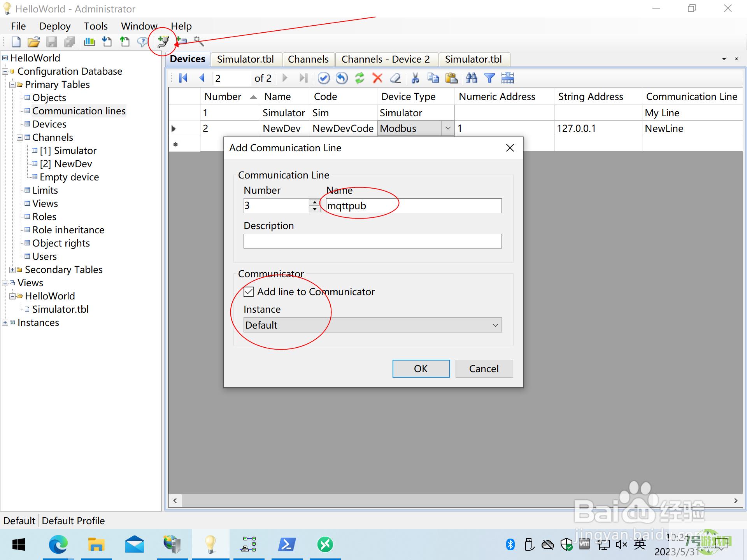Collapse the Channels tree node
The height and width of the screenshot is (560, 747).
coord(20,138)
